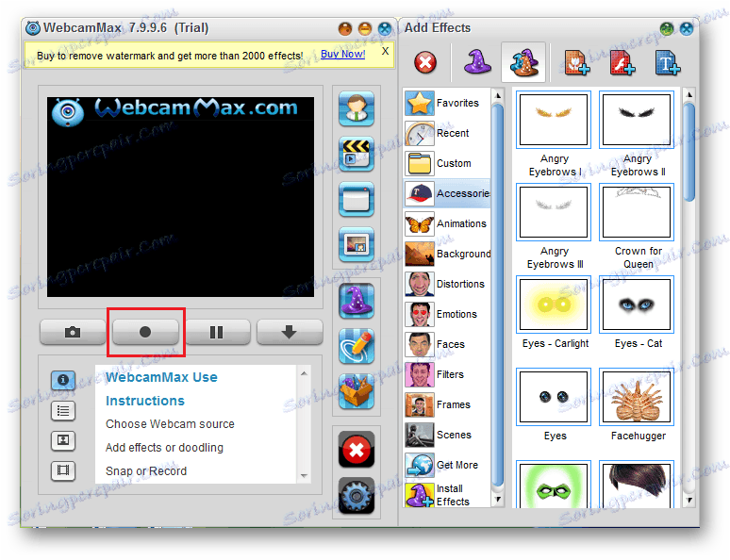The height and width of the screenshot is (560, 730).
Task: Apply the Facehugger effect
Action: tap(637, 397)
